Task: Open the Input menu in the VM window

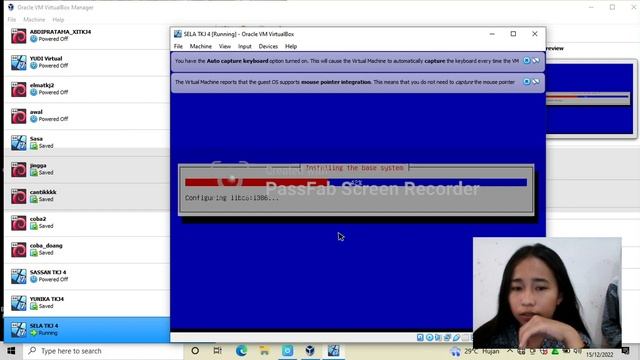Action: (244, 47)
